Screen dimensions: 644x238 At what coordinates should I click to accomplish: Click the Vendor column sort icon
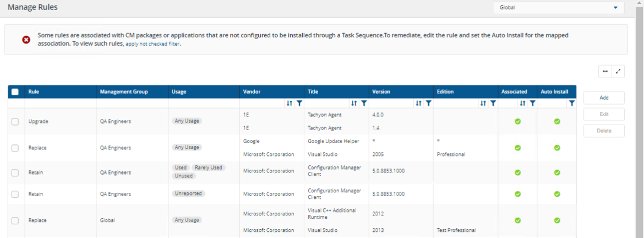(290, 103)
